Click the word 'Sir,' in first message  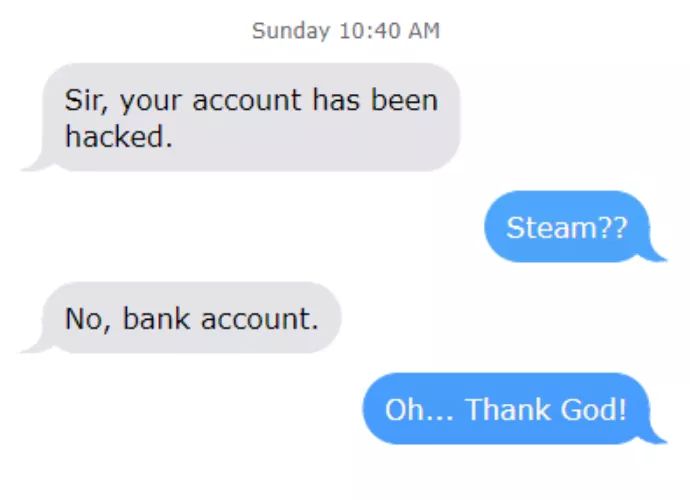pos(86,100)
